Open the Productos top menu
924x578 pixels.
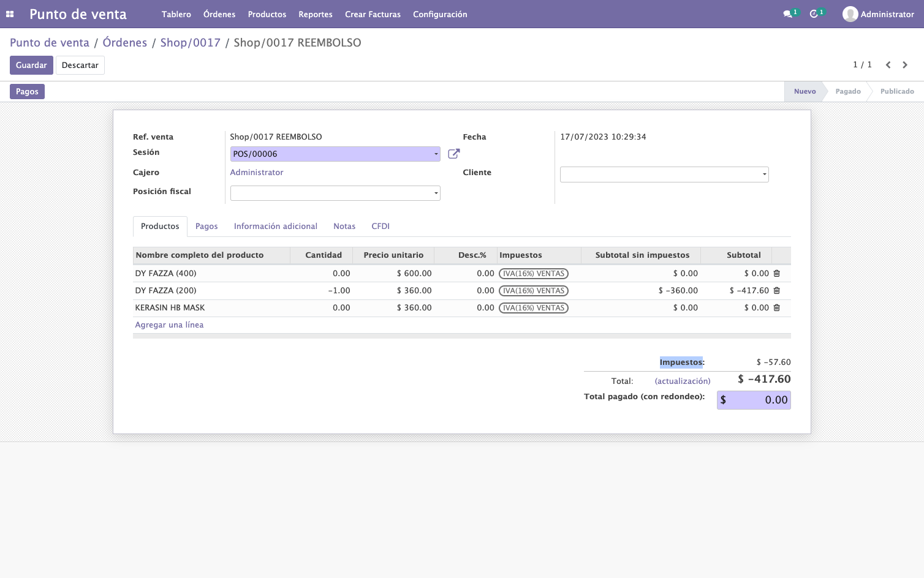[267, 14]
